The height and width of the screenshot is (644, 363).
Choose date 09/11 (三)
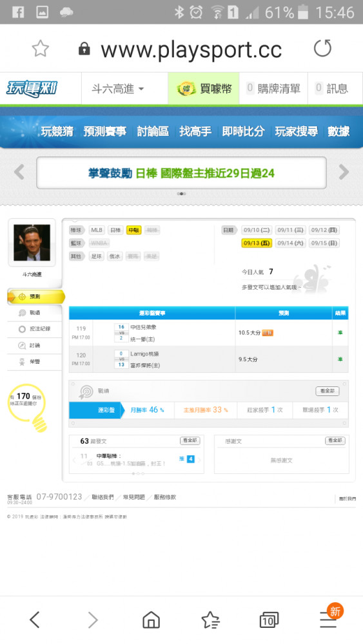tap(290, 230)
